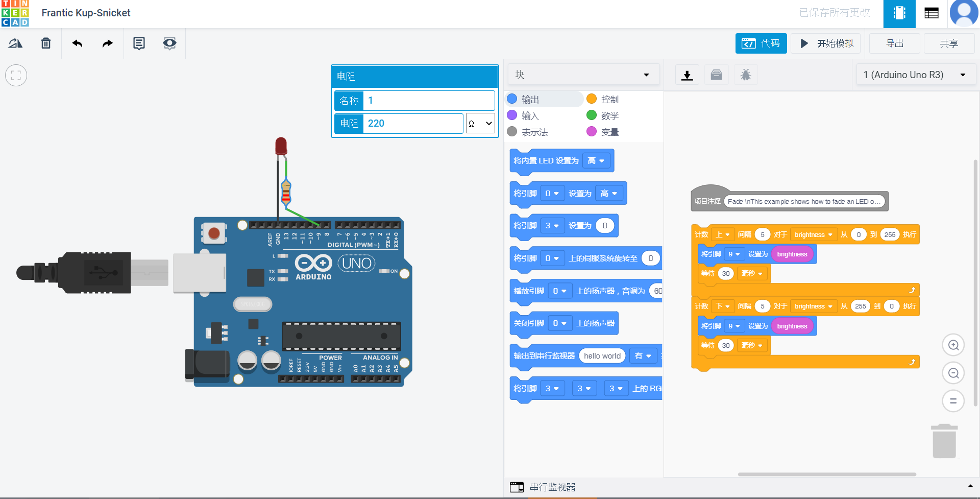Click the project comment text field
980x499 pixels.
click(x=804, y=202)
